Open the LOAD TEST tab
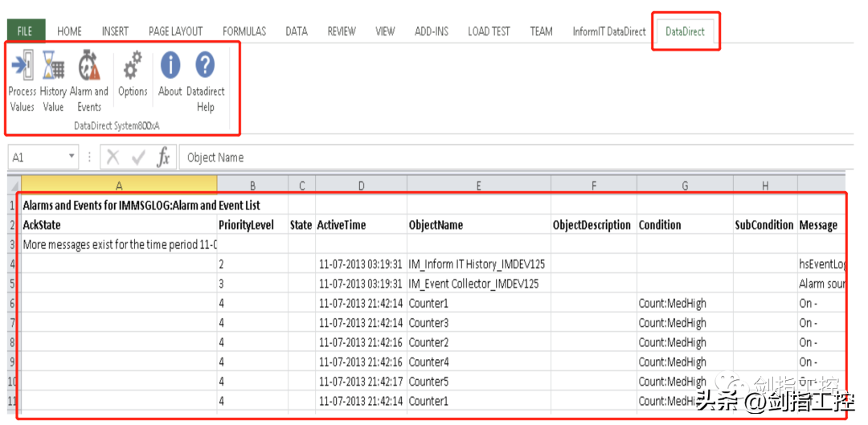This screenshot has height=425, width=868. (489, 31)
